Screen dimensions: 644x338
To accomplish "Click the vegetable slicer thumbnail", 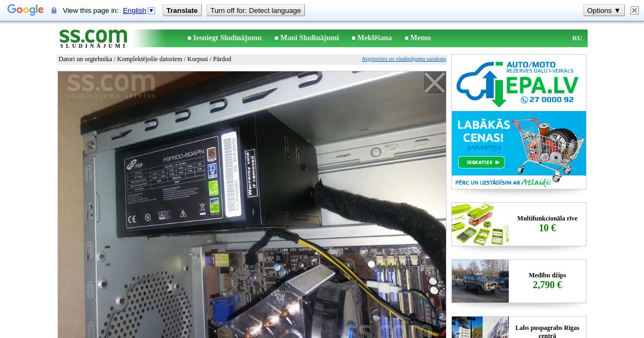I will pos(480,224).
